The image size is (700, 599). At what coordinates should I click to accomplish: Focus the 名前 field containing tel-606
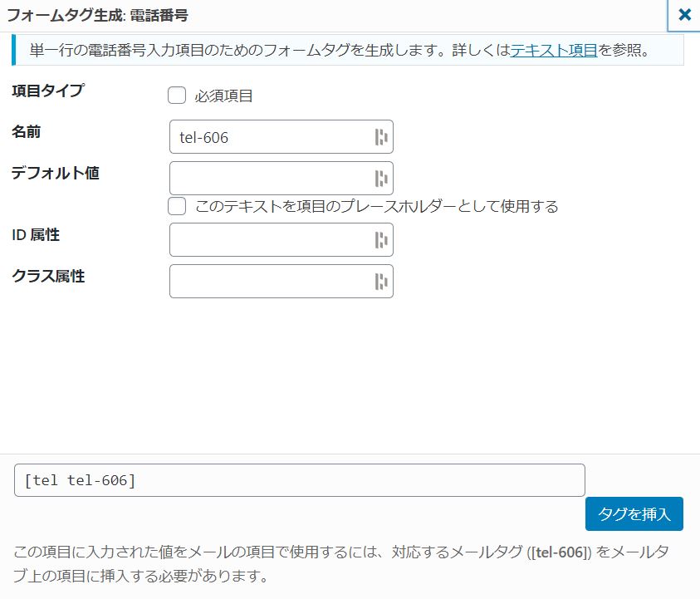coord(270,137)
